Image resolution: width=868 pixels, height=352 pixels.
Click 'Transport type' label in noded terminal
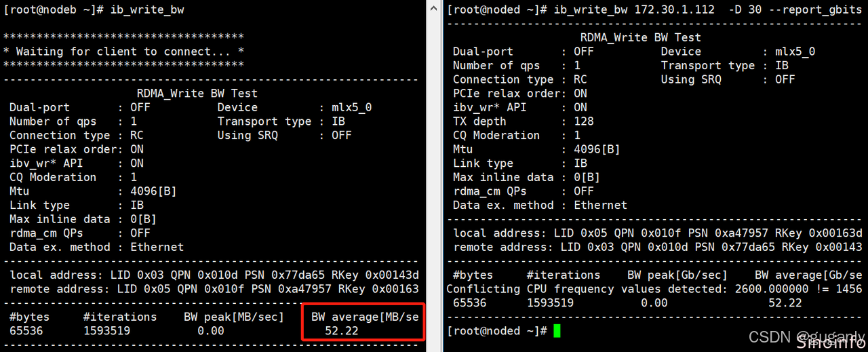click(708, 65)
